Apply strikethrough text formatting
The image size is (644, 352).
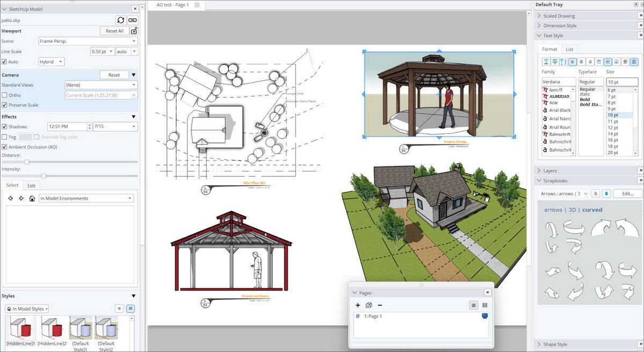tap(555, 61)
